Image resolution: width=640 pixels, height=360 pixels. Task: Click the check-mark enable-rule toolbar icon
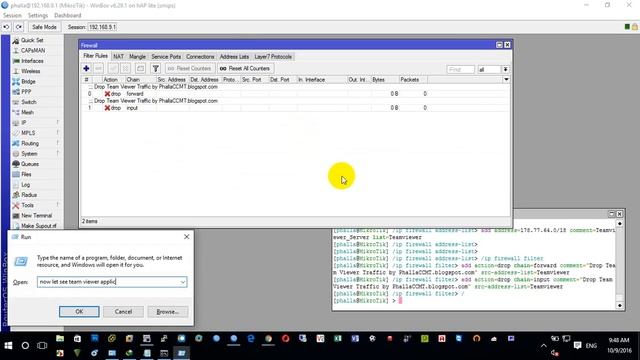coord(113,69)
